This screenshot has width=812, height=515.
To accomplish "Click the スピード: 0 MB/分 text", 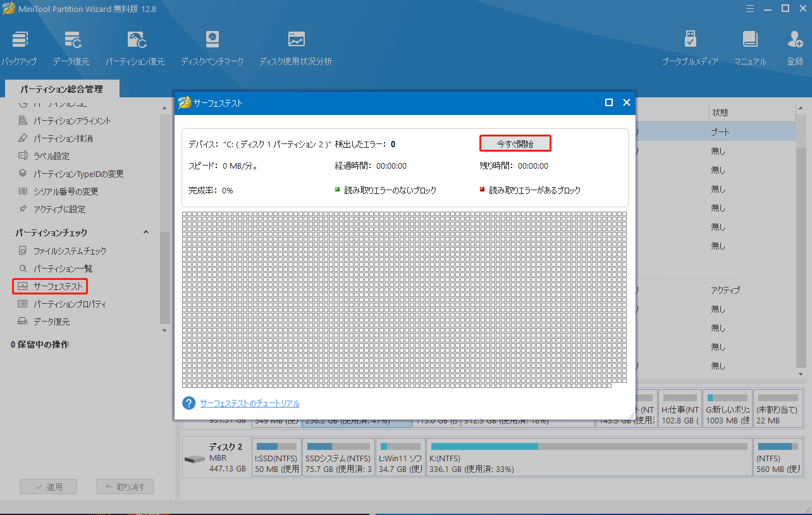I will 223,166.
